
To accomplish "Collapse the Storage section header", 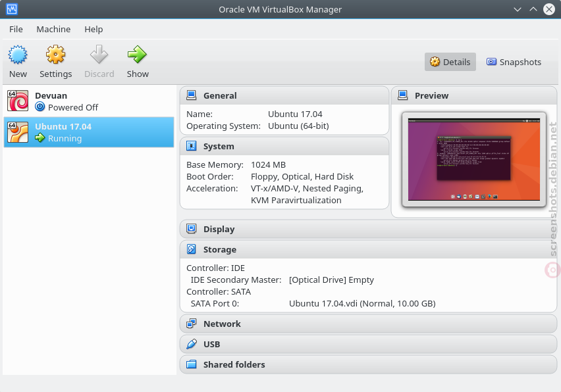I will coord(369,249).
